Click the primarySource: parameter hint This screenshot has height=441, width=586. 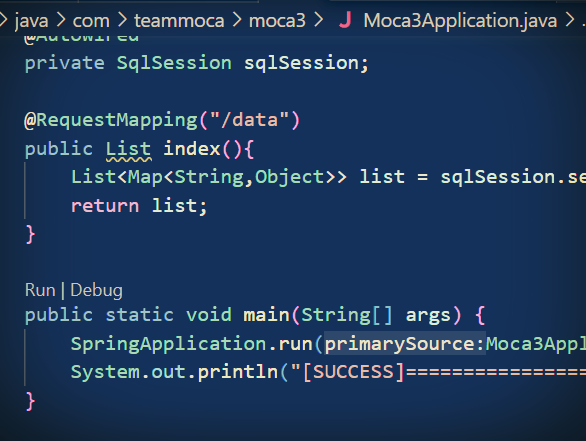404,343
